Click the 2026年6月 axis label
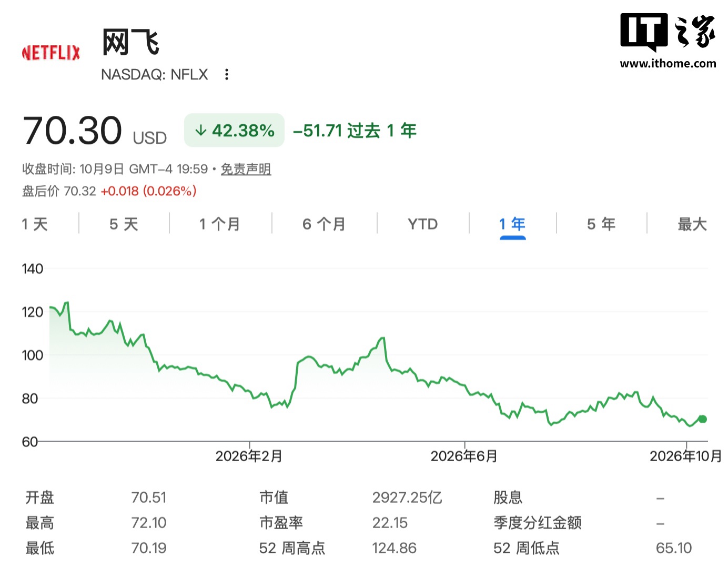The image size is (728, 577). point(464,456)
